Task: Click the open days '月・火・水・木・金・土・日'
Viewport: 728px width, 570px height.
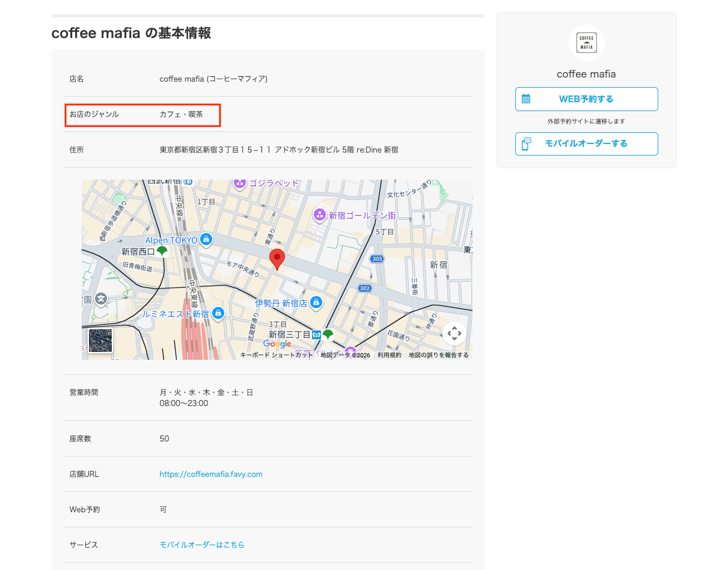Action: coord(206,392)
